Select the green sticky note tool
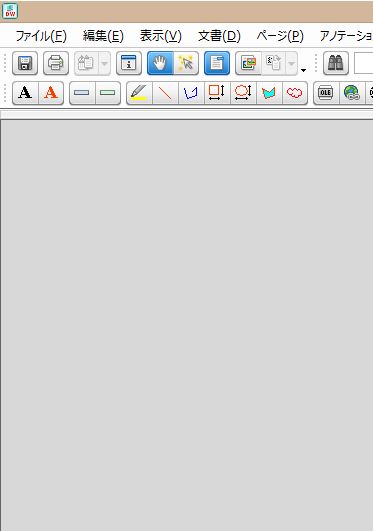Viewport: 373px width, 531px height. [108, 92]
